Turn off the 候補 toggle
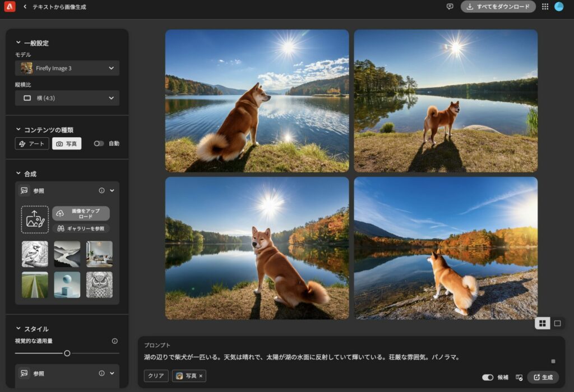 click(x=489, y=377)
